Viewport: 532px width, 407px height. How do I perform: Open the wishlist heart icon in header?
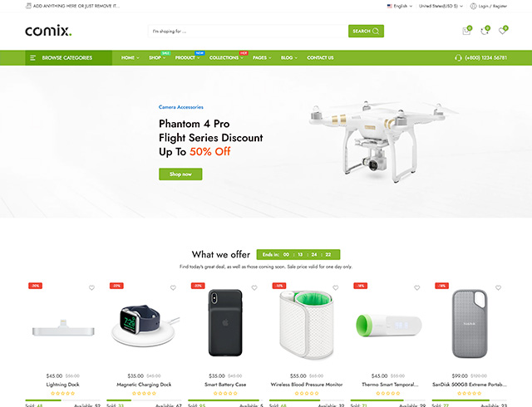503,31
